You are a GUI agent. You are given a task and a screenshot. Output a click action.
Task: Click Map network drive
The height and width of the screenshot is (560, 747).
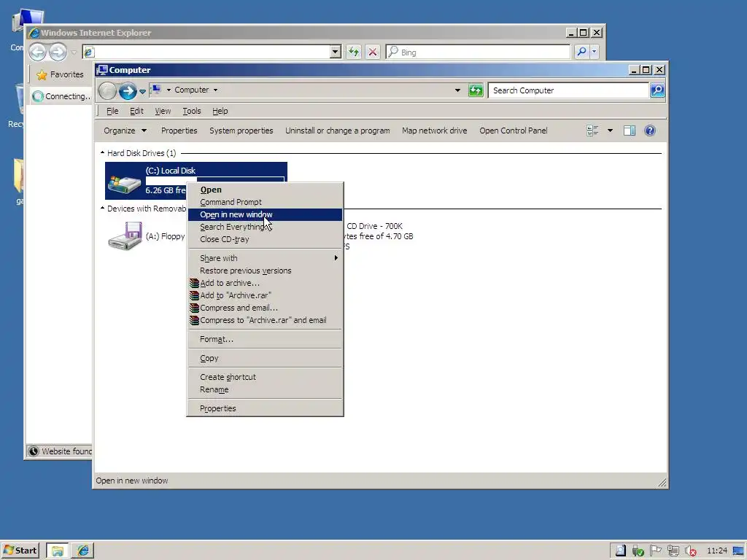[435, 131]
